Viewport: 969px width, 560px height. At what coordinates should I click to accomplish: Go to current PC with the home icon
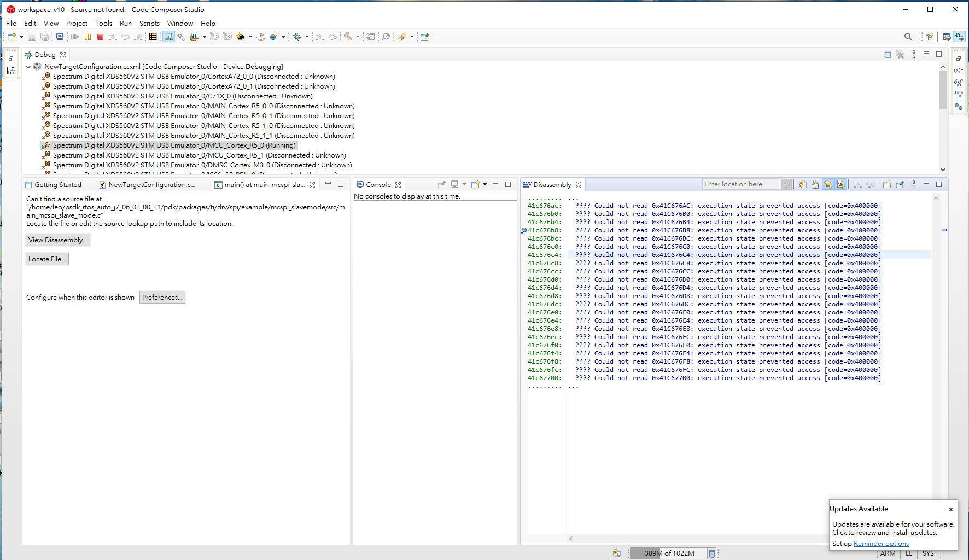(x=815, y=184)
